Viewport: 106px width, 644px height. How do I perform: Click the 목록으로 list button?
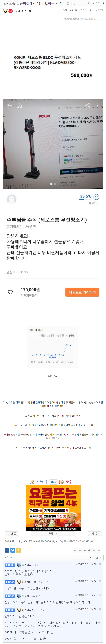pos(53,533)
